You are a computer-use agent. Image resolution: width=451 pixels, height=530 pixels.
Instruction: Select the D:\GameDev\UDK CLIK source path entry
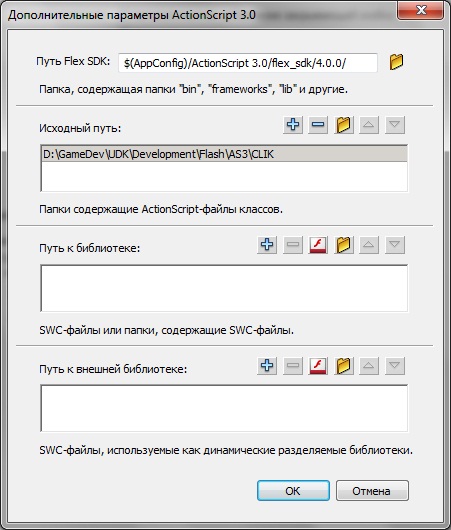pyautogui.click(x=224, y=154)
